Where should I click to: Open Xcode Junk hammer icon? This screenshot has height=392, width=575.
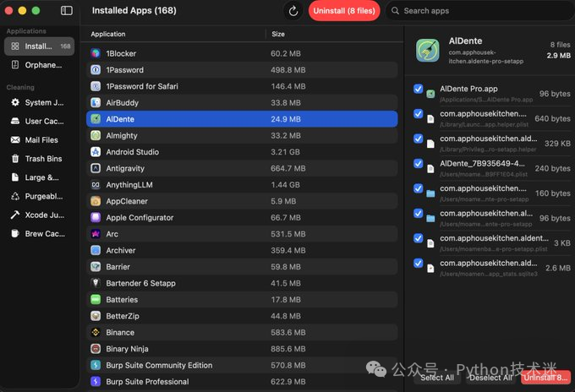15,215
